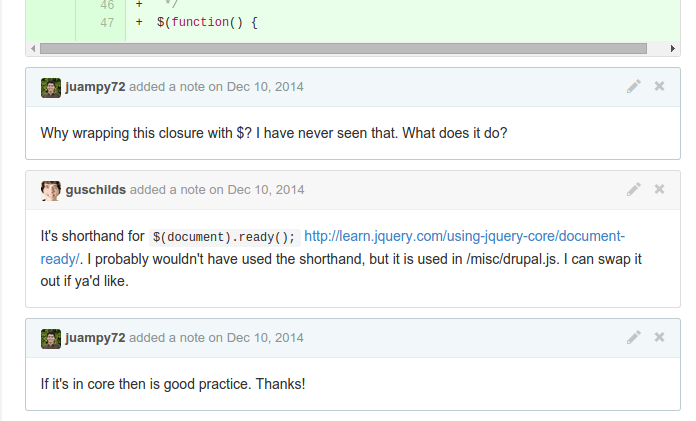Delete the "If it's in core" note
696x421 pixels.
[x=659, y=337]
